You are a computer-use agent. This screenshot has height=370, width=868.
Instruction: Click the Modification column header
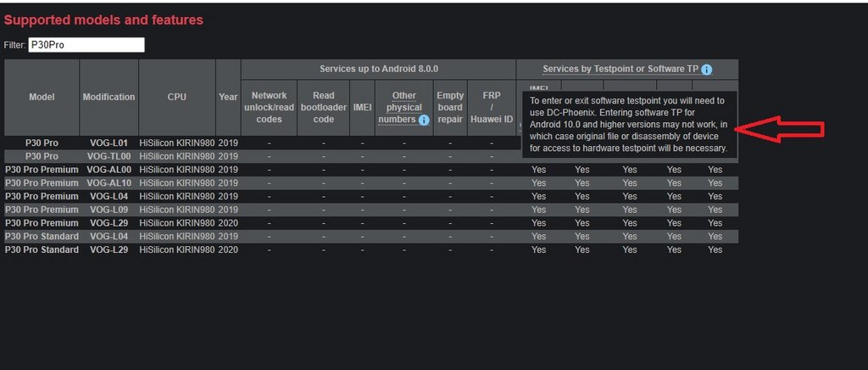[x=109, y=97]
